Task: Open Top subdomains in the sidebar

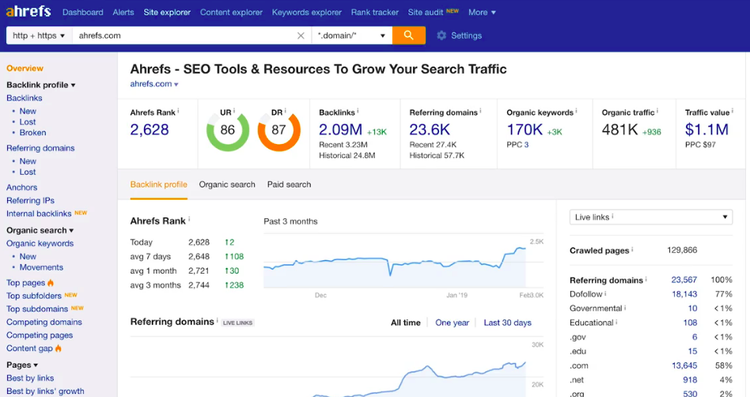Action: 37,309
